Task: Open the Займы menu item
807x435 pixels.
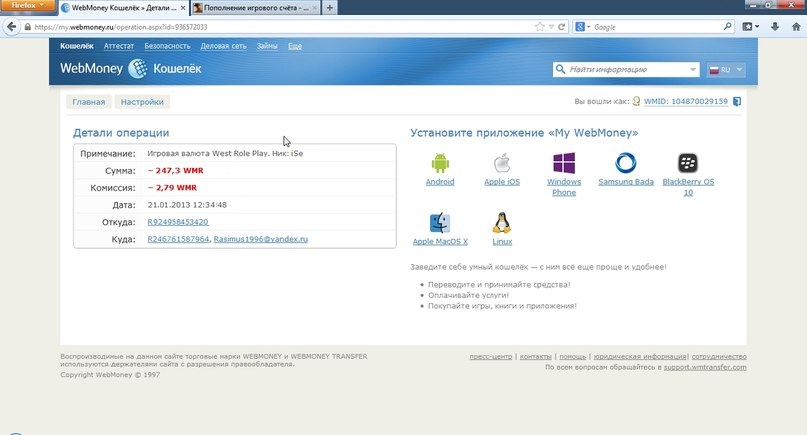Action: click(x=267, y=46)
